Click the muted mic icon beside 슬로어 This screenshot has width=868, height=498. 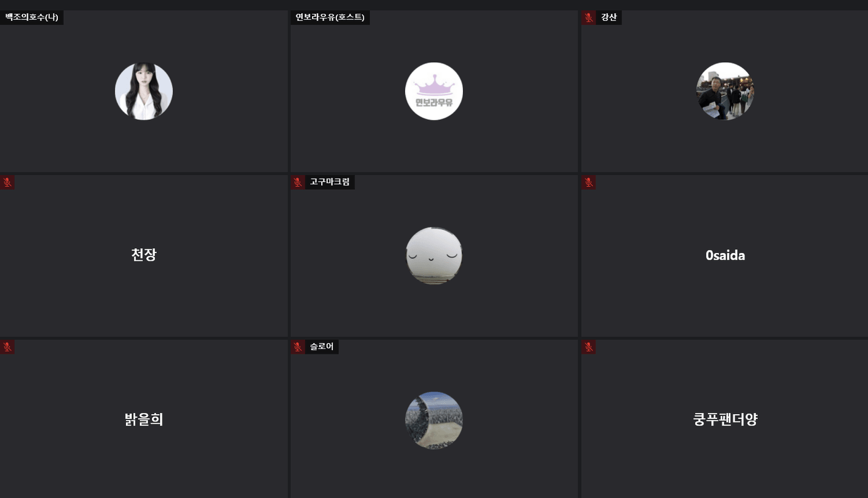tap(297, 347)
